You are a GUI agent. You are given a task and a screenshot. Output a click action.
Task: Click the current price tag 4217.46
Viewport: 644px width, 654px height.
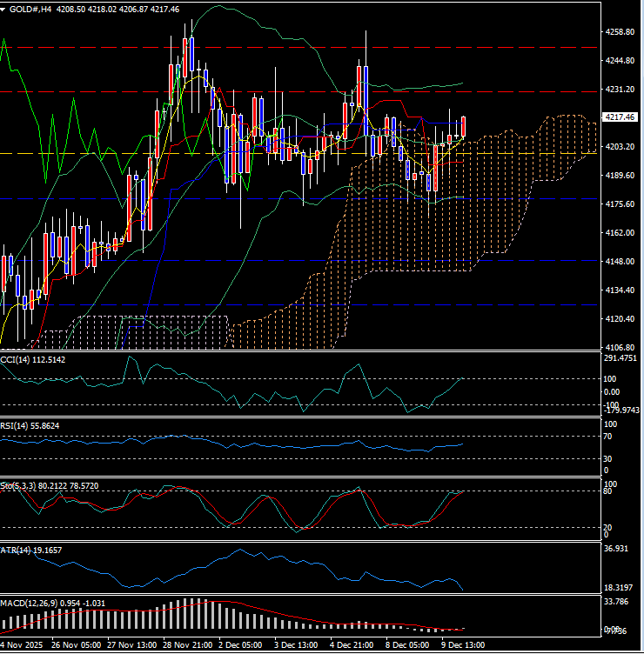click(621, 117)
